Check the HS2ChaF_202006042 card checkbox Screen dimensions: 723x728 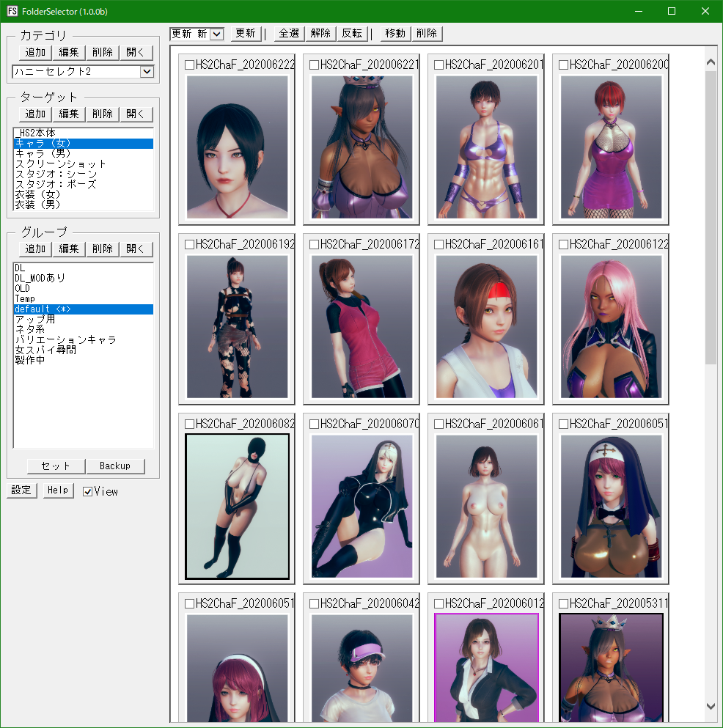coord(314,603)
